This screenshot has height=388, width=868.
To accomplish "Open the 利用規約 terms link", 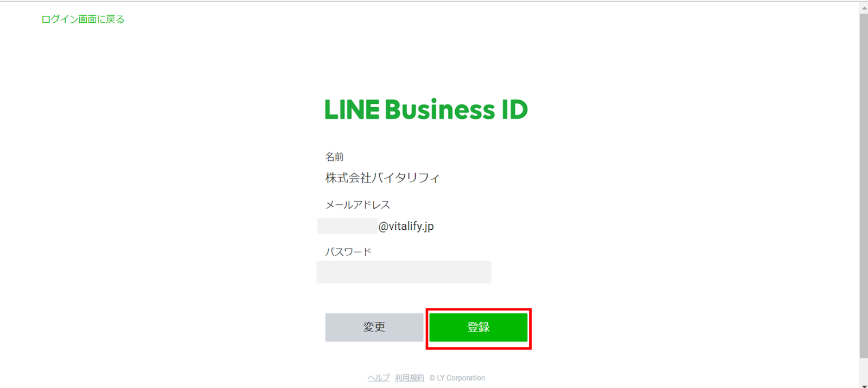I will click(x=410, y=378).
